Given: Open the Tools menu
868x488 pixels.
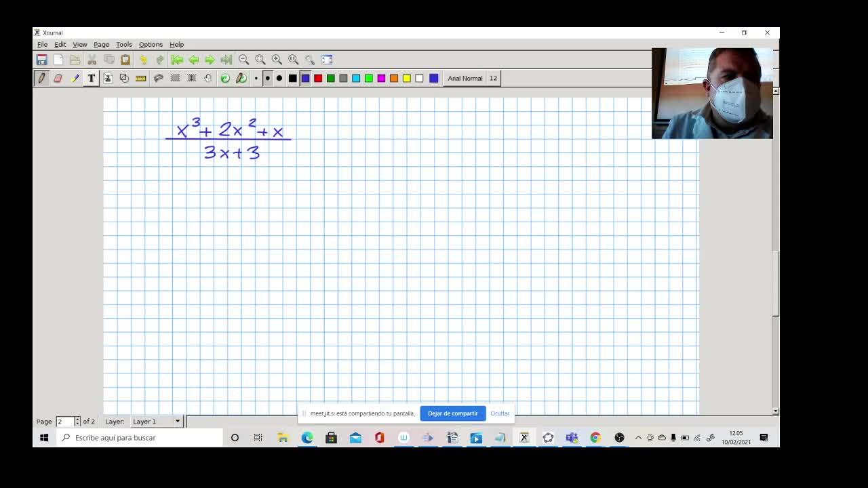Looking at the screenshot, I should (123, 45).
